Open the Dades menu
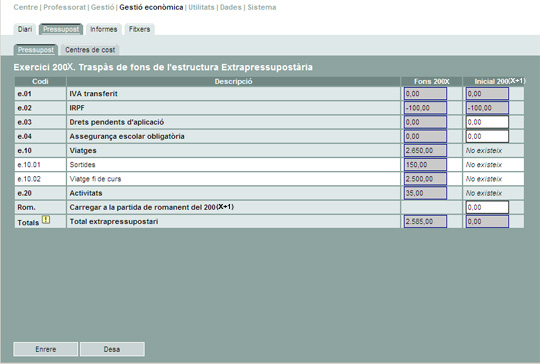 click(231, 7)
